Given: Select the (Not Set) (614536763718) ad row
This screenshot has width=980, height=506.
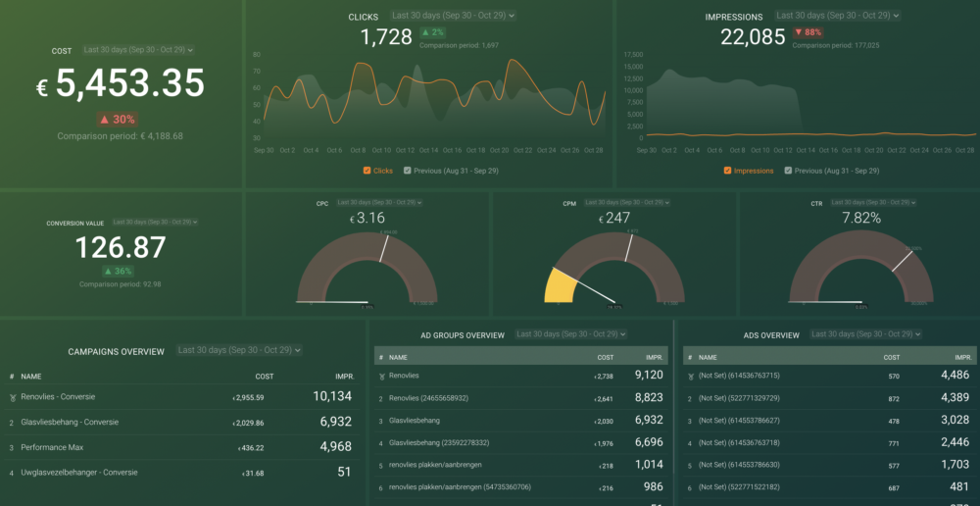Looking at the screenshot, I should tap(830, 443).
